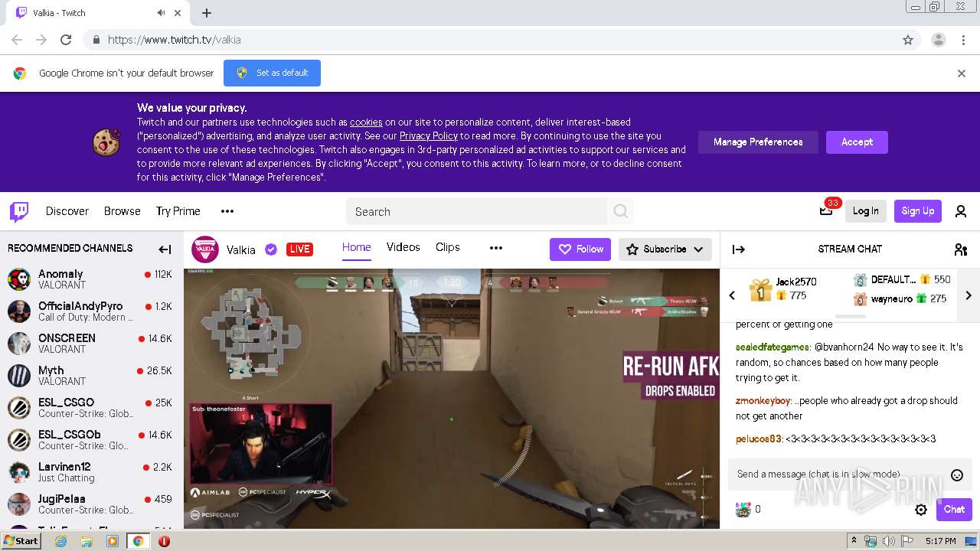Open Try Prime link
980x551 pixels.
coord(178,211)
